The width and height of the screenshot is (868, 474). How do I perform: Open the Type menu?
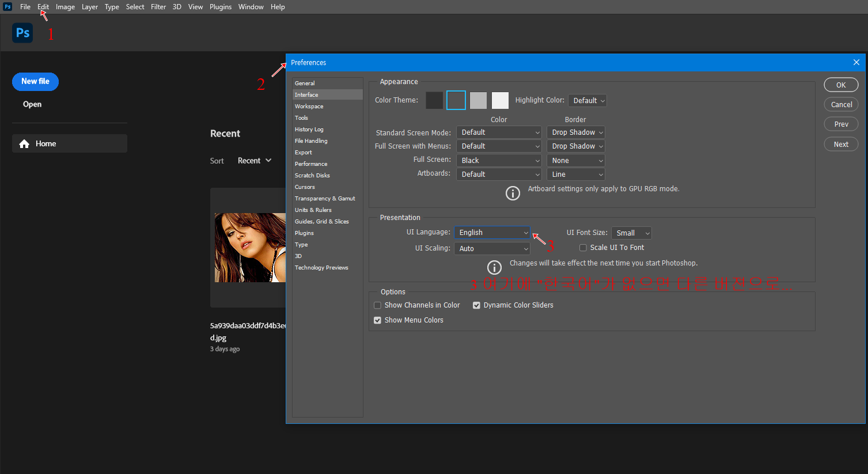[x=112, y=7]
